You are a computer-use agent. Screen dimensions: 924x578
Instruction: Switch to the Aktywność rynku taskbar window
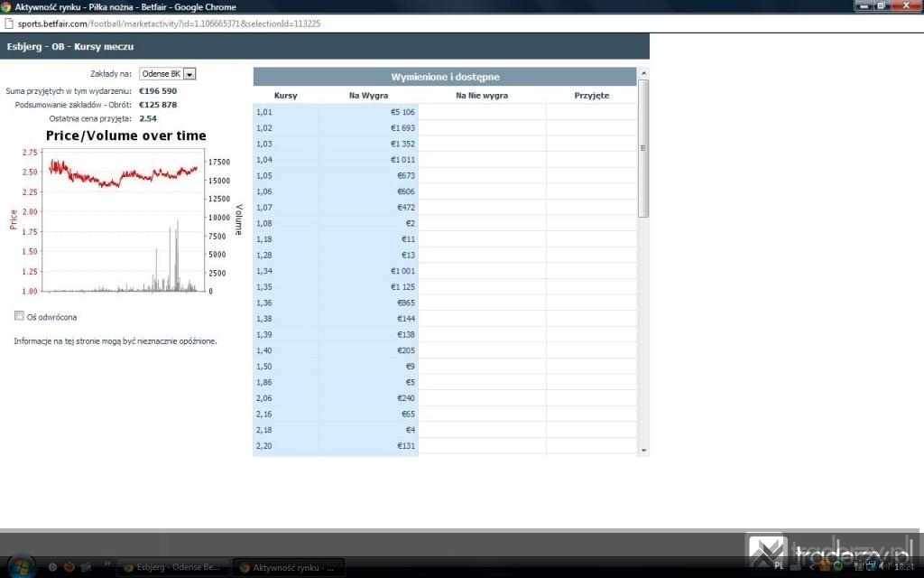[289, 567]
